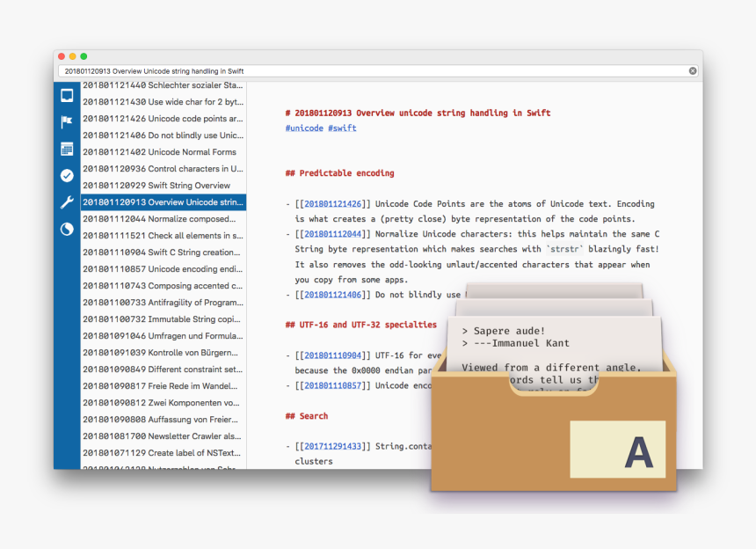756x549 pixels.
Task: Select the note 'Swift String Overview'
Action: [x=163, y=186]
